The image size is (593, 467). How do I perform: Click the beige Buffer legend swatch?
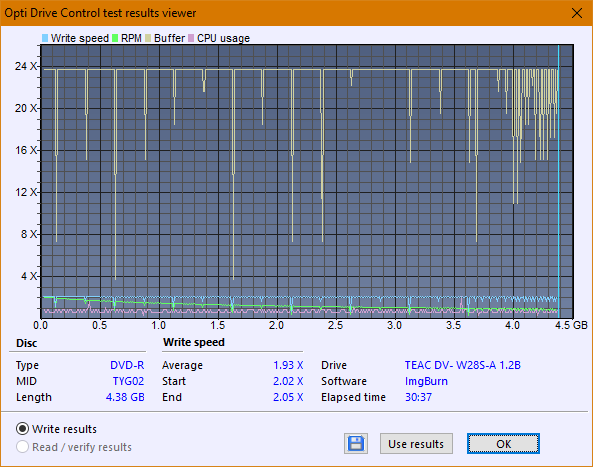coord(148,38)
